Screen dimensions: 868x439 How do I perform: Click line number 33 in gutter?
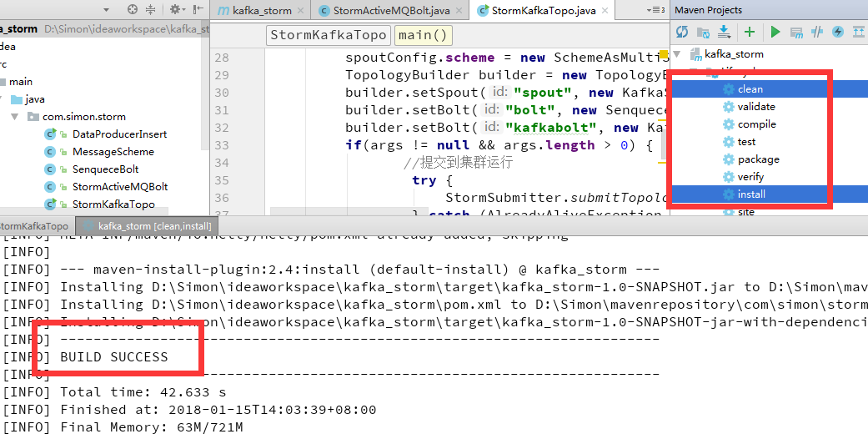point(222,145)
